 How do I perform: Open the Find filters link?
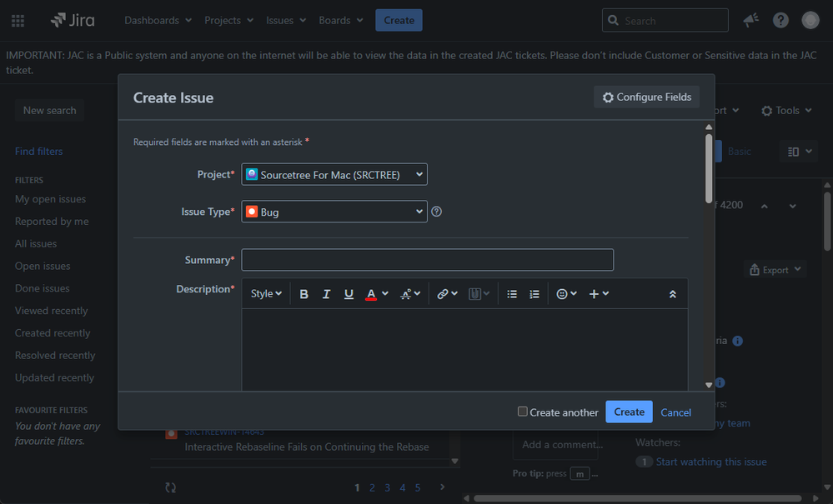click(x=39, y=152)
